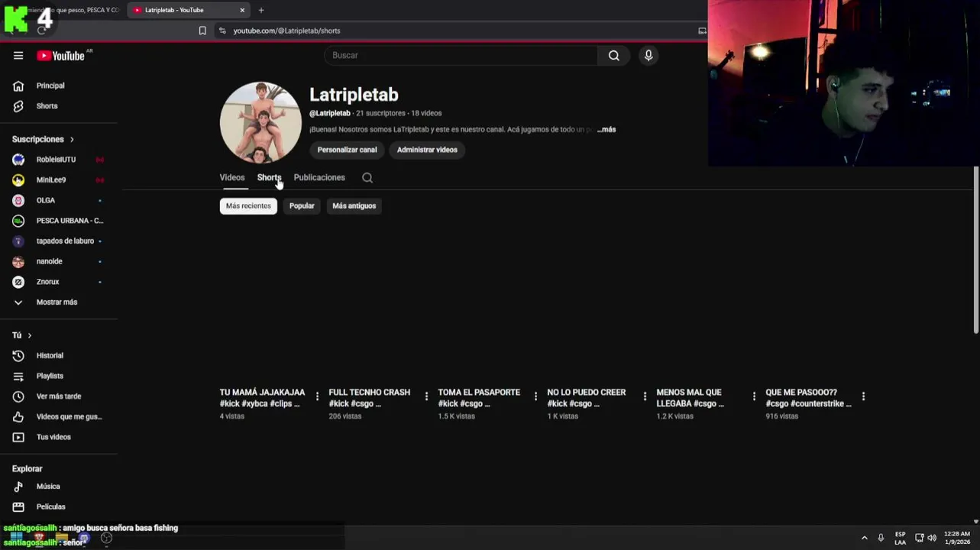Select Popular filter chip
Screen dimensions: 980x550
click(302, 205)
